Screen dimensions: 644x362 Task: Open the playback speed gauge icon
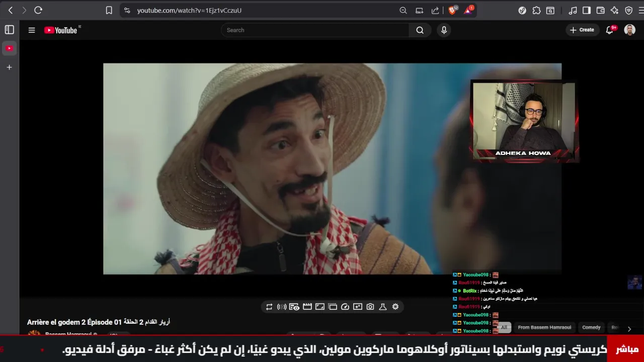pyautogui.click(x=345, y=307)
